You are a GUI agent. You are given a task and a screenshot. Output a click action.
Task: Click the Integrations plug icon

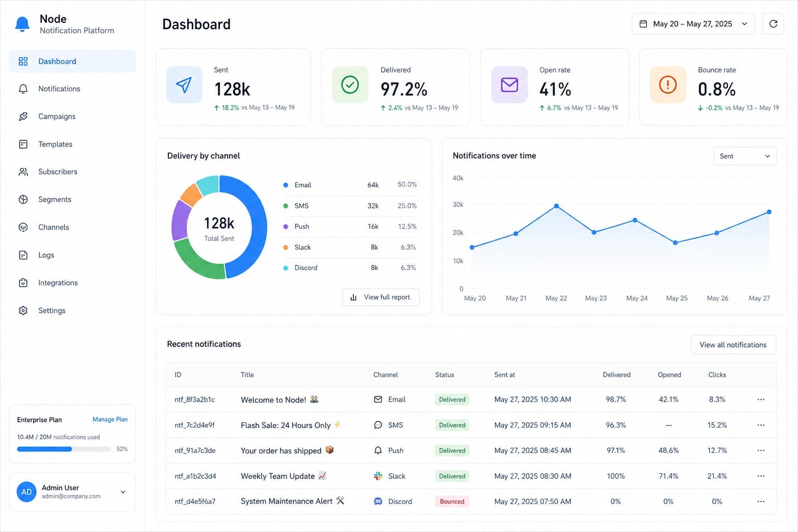tap(23, 283)
